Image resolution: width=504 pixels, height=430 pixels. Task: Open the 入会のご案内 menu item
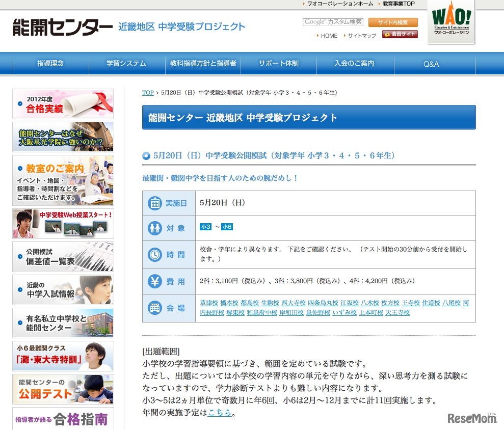click(x=355, y=63)
